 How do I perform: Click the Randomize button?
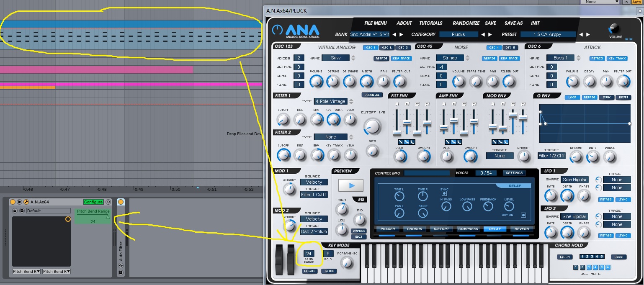(466, 23)
